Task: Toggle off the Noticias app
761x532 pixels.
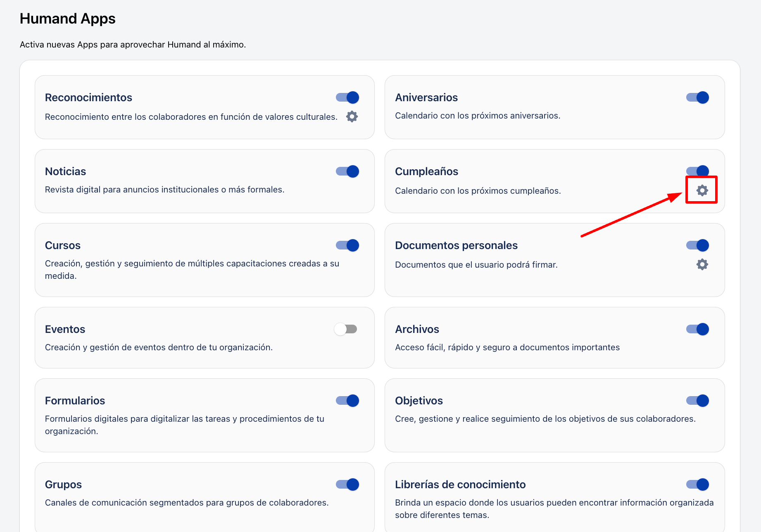Action: 347,171
